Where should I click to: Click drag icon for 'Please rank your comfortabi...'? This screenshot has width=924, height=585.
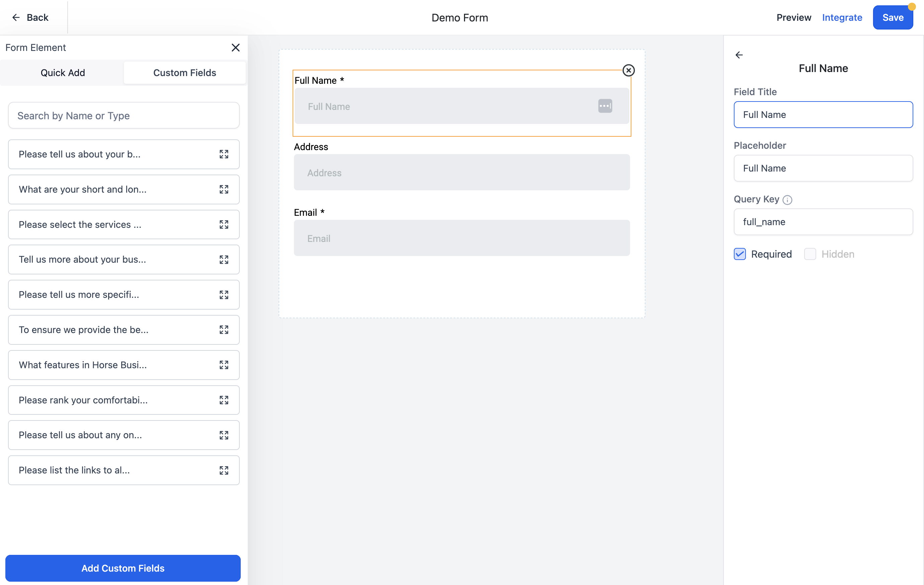coord(224,400)
